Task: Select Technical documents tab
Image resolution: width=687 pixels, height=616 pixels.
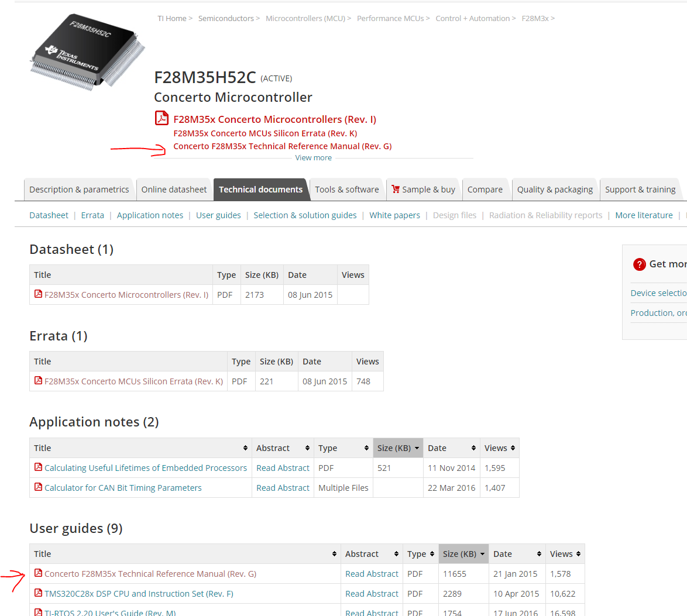Action: point(260,190)
